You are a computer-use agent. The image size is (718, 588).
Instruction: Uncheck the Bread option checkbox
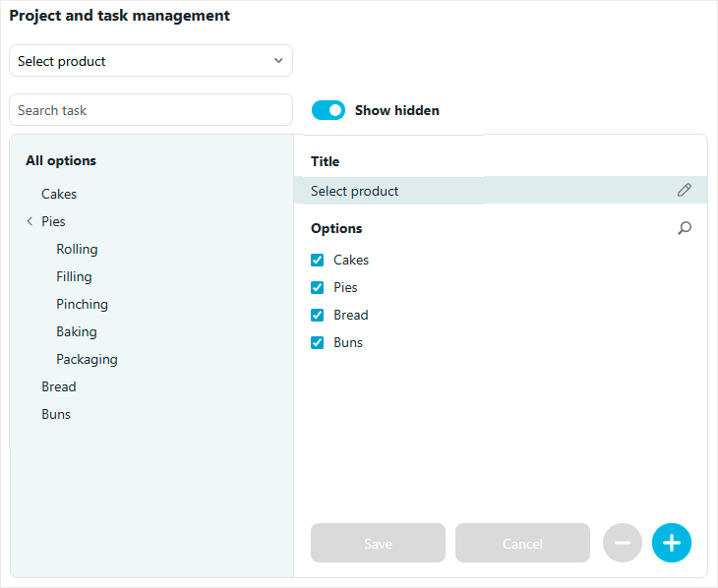coord(318,315)
